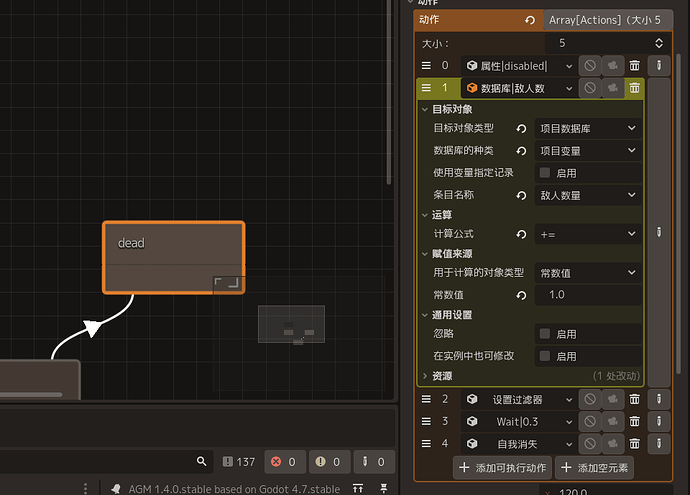
Task: Revert the 条目名称 value
Action: (x=521, y=195)
